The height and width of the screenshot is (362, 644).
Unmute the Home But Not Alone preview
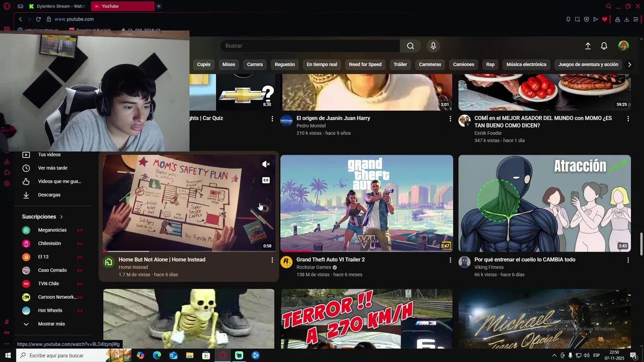click(x=266, y=164)
